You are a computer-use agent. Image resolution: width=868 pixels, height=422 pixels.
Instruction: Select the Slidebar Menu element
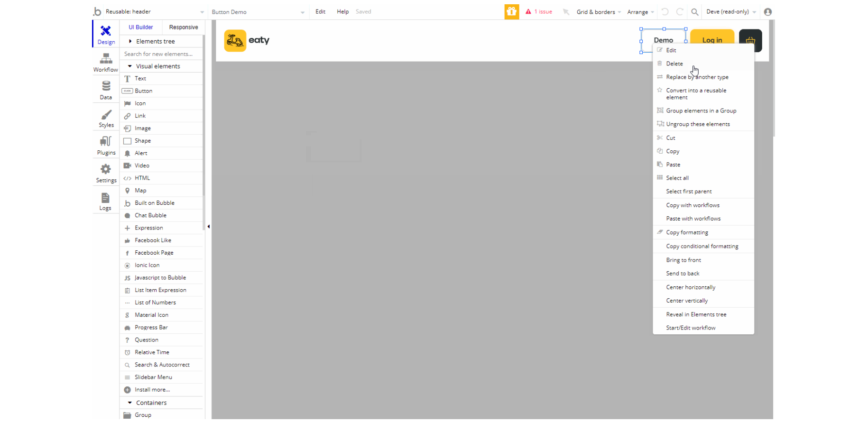coord(161,377)
